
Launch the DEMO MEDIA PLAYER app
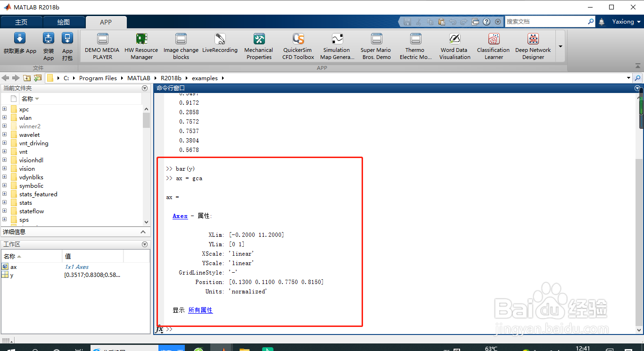point(102,46)
